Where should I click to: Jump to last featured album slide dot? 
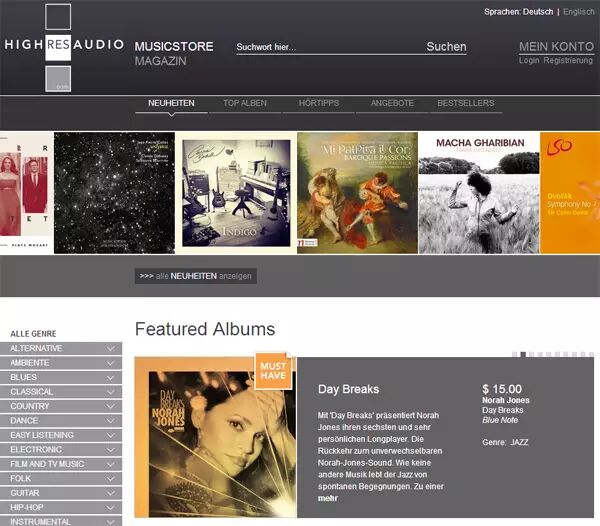tap(592, 355)
